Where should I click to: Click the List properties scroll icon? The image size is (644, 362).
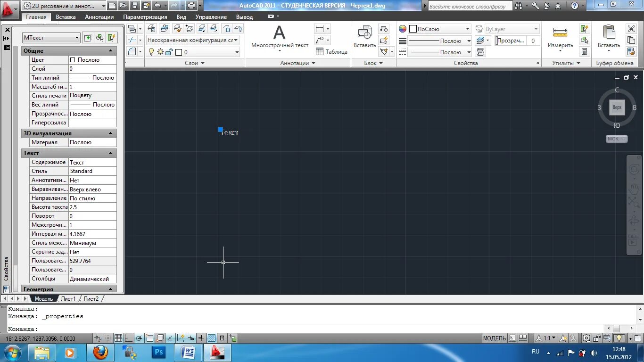pos(481,52)
